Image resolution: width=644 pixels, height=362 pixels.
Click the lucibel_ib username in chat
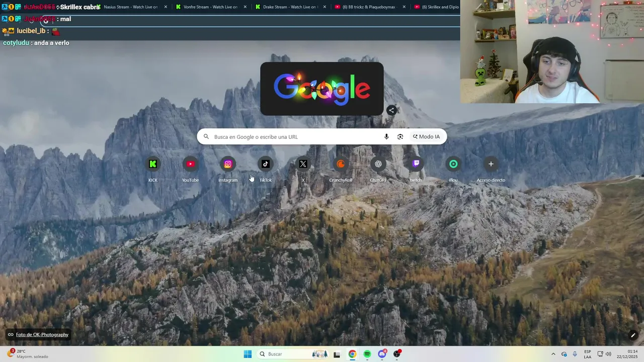pos(31,31)
